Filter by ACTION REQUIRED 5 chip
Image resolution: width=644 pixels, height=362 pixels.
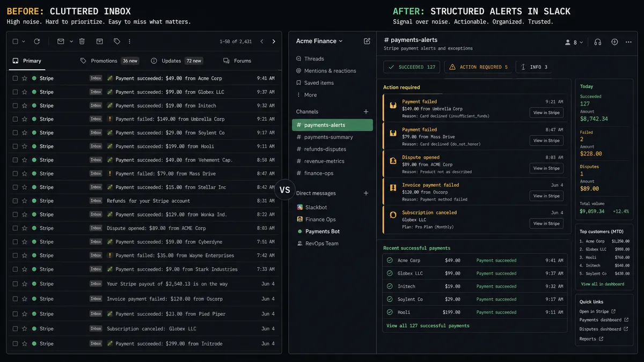(478, 67)
